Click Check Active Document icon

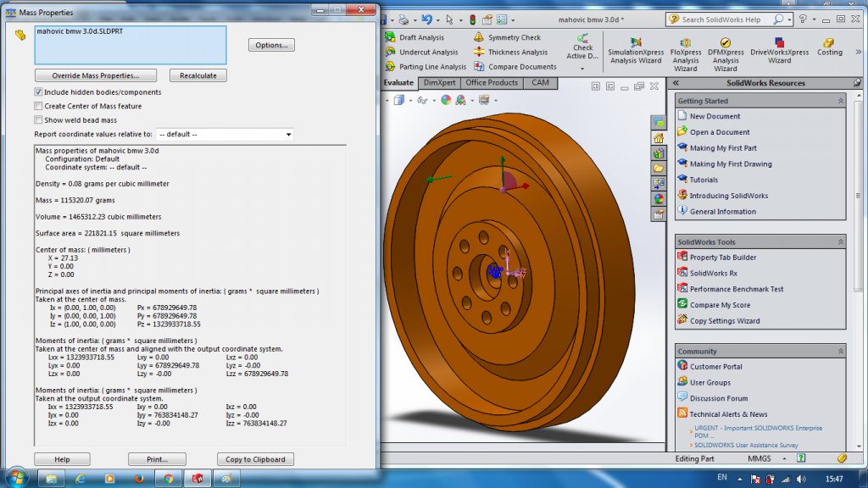[x=582, y=47]
